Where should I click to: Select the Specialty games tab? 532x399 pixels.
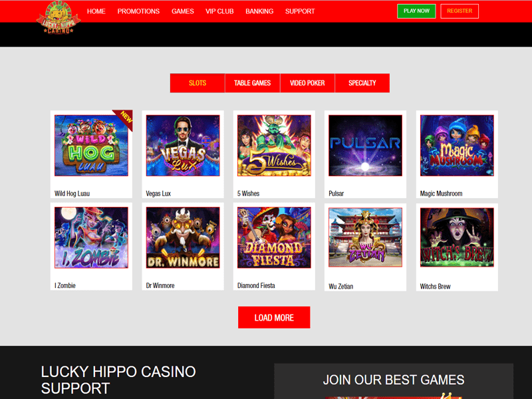pyautogui.click(x=362, y=83)
